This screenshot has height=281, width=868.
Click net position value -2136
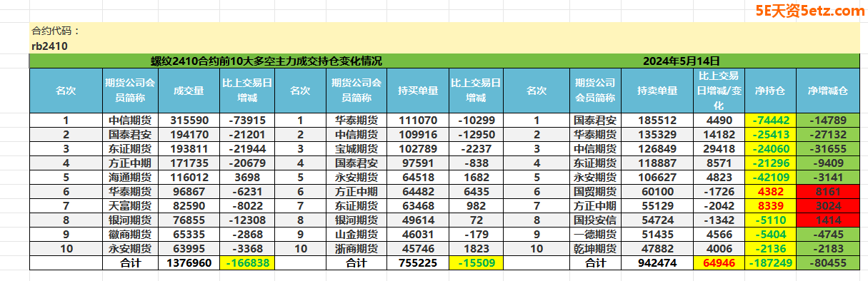pyautogui.click(x=770, y=248)
